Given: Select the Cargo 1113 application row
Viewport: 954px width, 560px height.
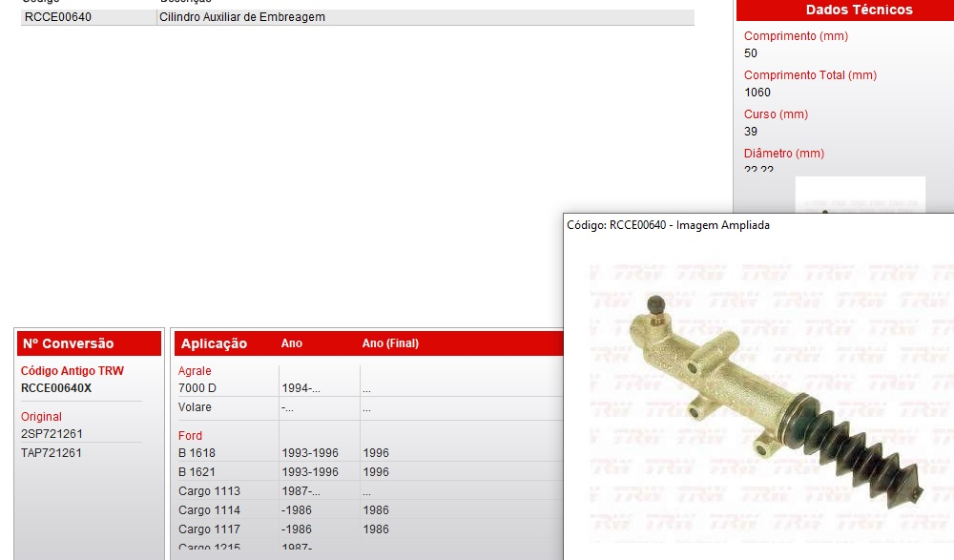Looking at the screenshot, I should (x=209, y=491).
